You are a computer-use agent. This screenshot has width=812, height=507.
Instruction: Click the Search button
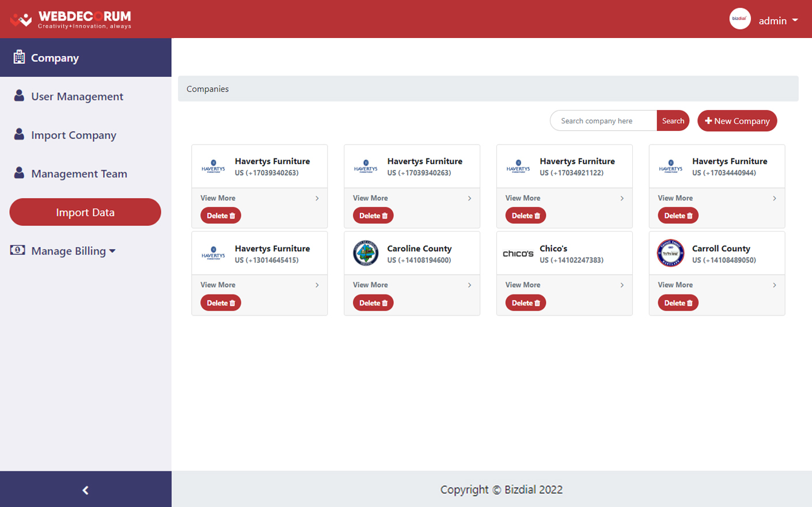pos(673,120)
